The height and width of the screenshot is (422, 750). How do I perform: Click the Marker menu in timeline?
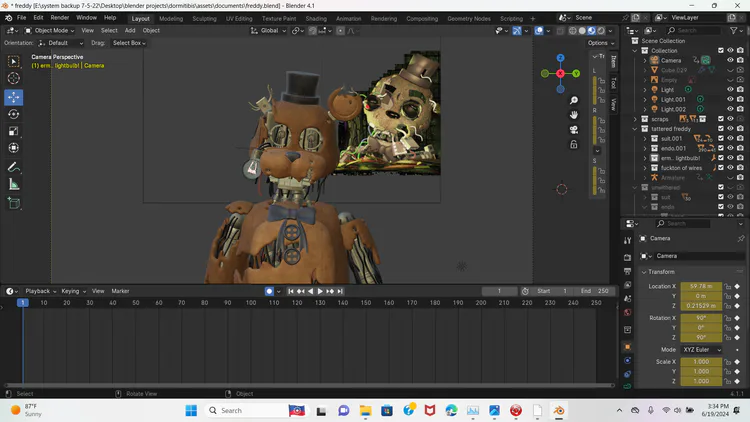(x=120, y=291)
